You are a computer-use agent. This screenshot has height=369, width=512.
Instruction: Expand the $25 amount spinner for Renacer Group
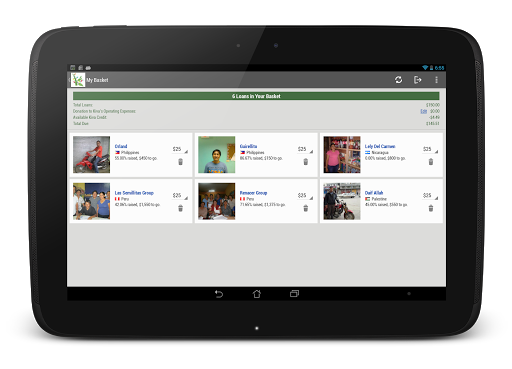[305, 195]
